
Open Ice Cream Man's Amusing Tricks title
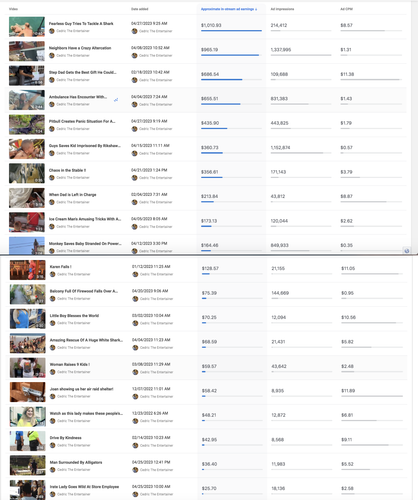pyautogui.click(x=85, y=219)
